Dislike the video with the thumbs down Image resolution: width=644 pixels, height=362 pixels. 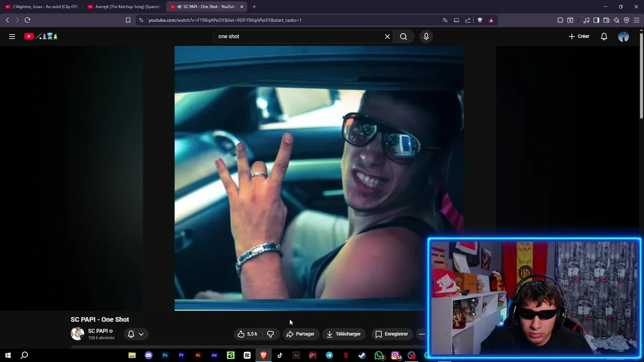click(270, 334)
